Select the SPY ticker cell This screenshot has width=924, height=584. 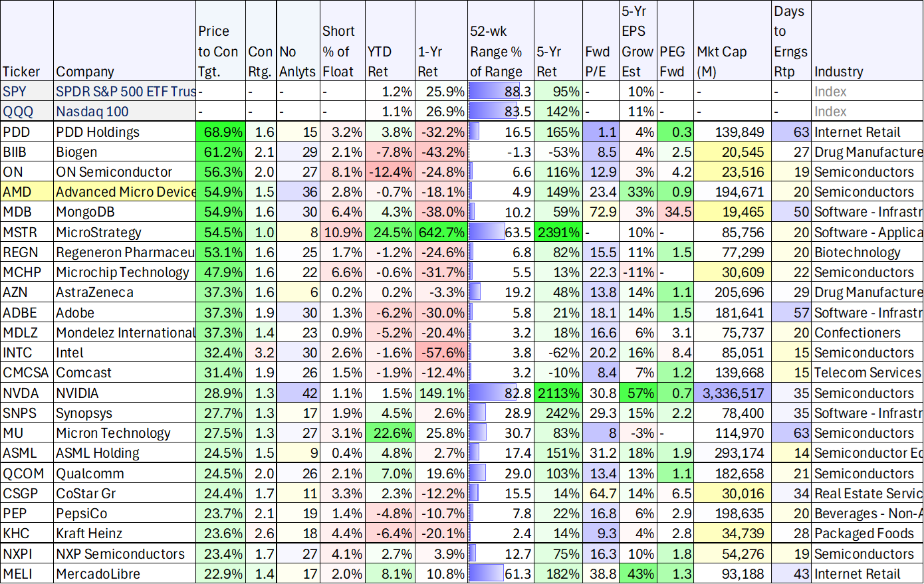(27, 92)
